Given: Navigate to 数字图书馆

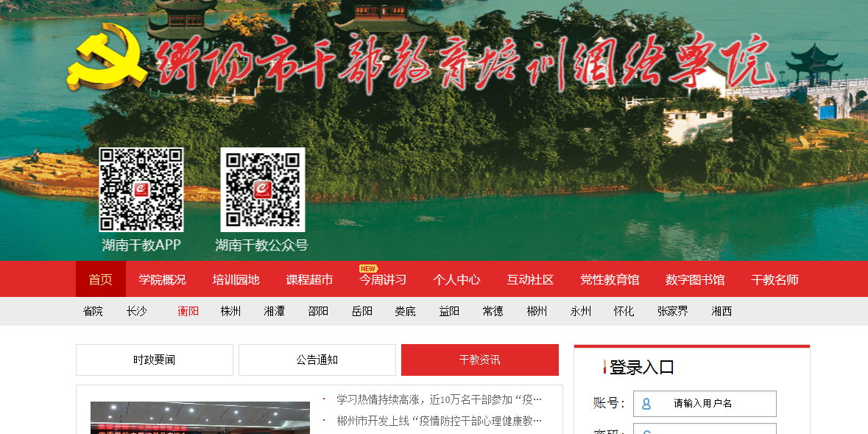Looking at the screenshot, I should (695, 279).
